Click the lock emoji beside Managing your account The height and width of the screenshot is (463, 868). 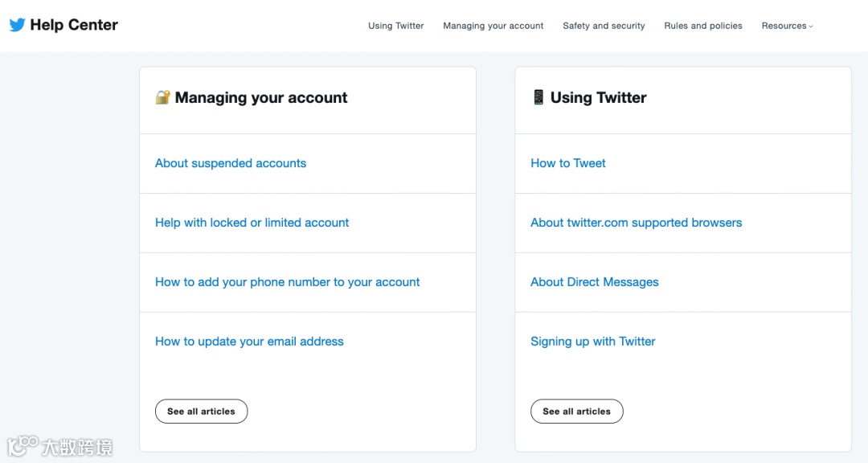coord(162,98)
